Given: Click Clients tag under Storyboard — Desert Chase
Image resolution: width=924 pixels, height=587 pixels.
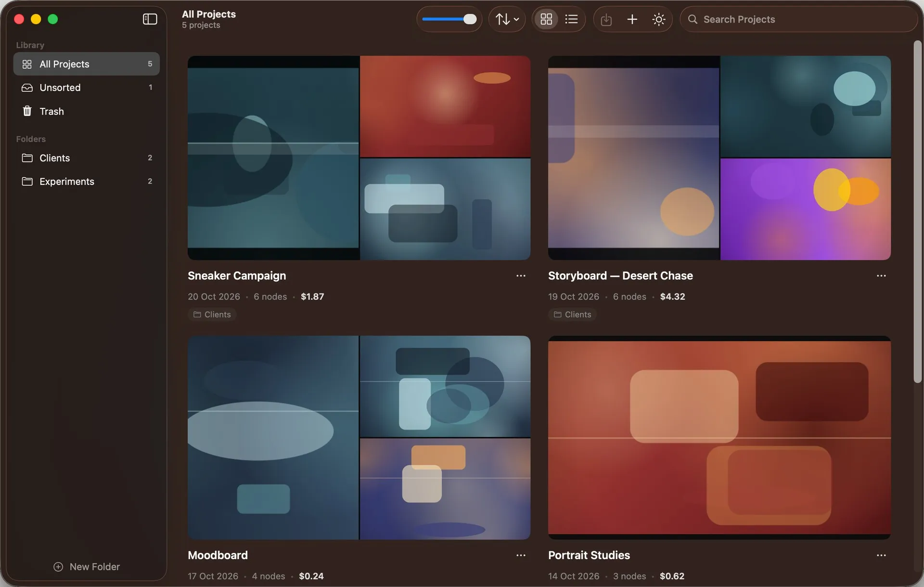Looking at the screenshot, I should tap(572, 314).
